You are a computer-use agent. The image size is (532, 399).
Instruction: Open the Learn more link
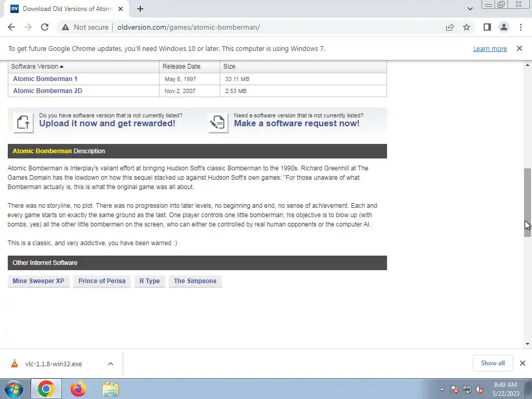pyautogui.click(x=490, y=48)
